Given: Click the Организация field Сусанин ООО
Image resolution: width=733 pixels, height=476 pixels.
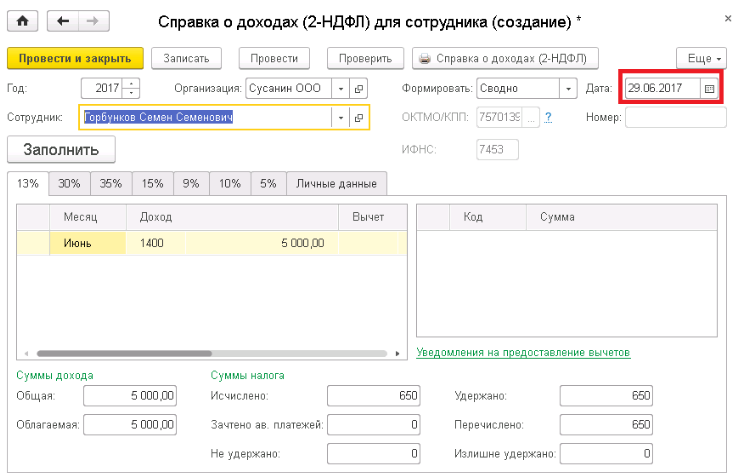Looking at the screenshot, I should tap(288, 88).
